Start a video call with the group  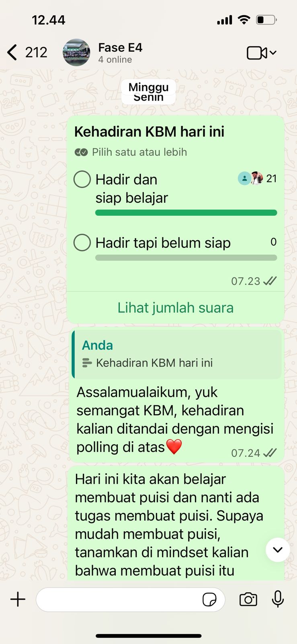257,53
